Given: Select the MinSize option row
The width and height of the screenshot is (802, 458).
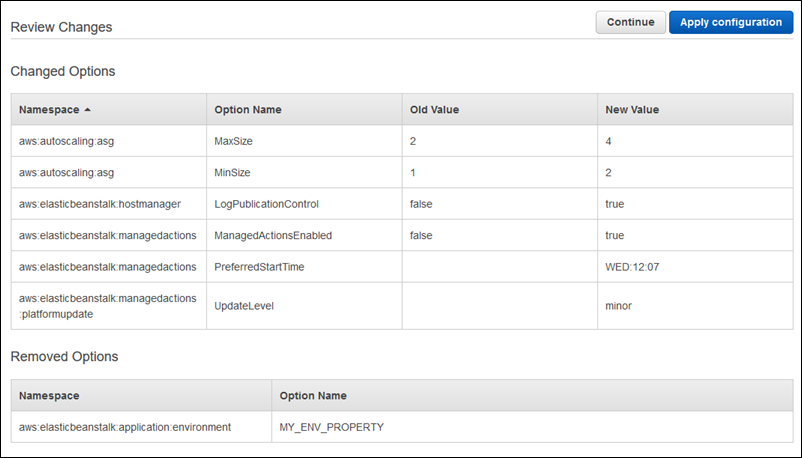Looking at the screenshot, I should (233, 172).
